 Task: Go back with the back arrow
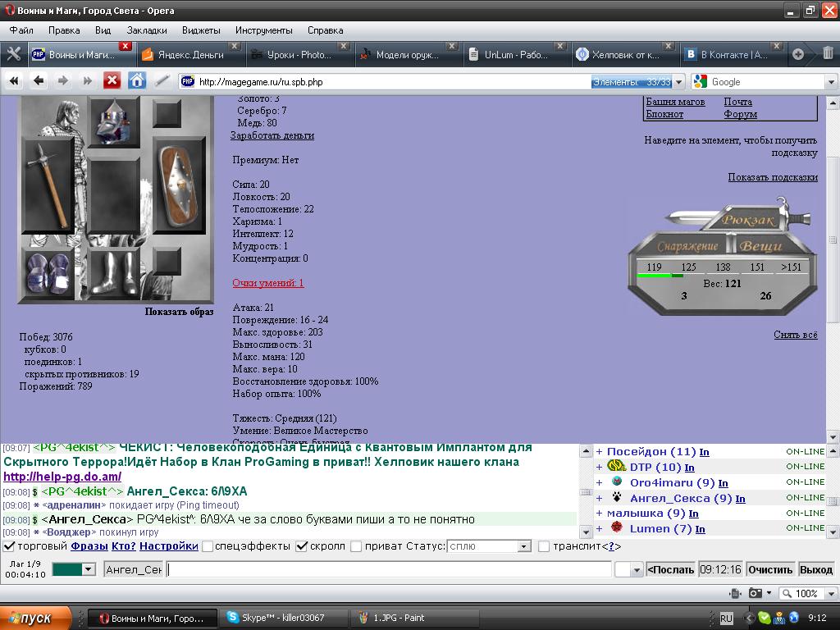38,81
